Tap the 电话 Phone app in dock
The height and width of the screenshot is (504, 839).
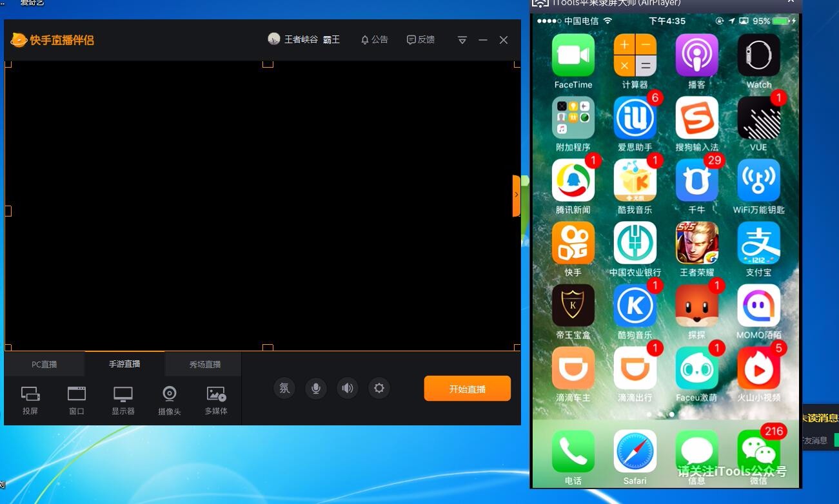[573, 451]
